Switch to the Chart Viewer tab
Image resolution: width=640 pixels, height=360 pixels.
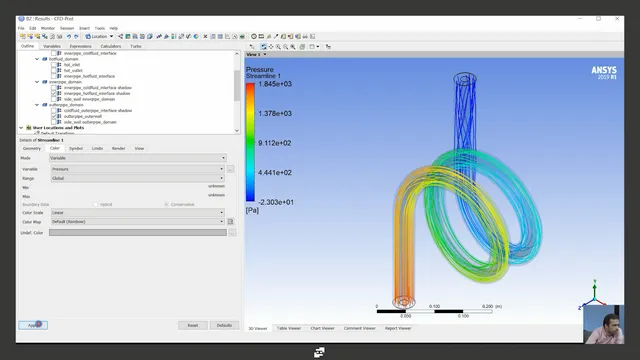(322, 328)
